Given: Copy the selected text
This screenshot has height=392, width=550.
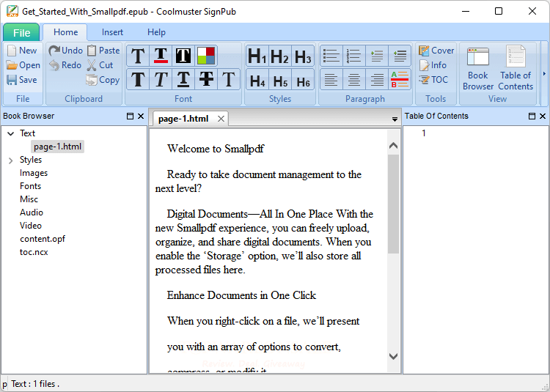Looking at the screenshot, I should tap(103, 80).
